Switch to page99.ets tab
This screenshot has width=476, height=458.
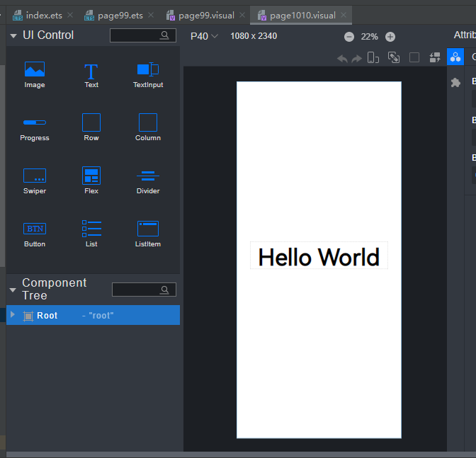(113, 15)
